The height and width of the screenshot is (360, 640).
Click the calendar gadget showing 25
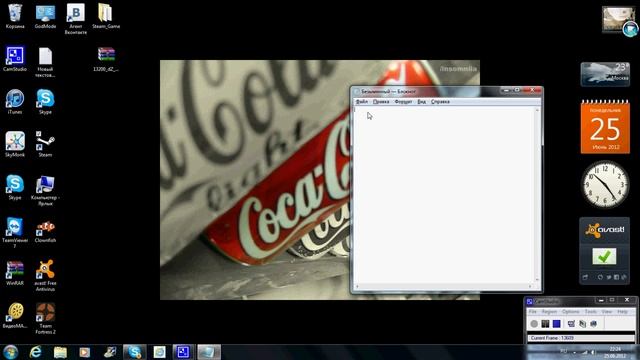pos(605,127)
